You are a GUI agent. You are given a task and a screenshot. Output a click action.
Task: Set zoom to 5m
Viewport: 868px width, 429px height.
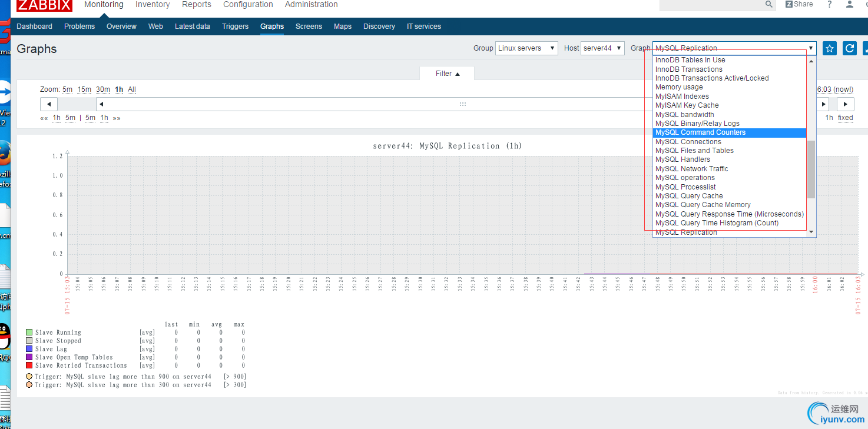(67, 89)
